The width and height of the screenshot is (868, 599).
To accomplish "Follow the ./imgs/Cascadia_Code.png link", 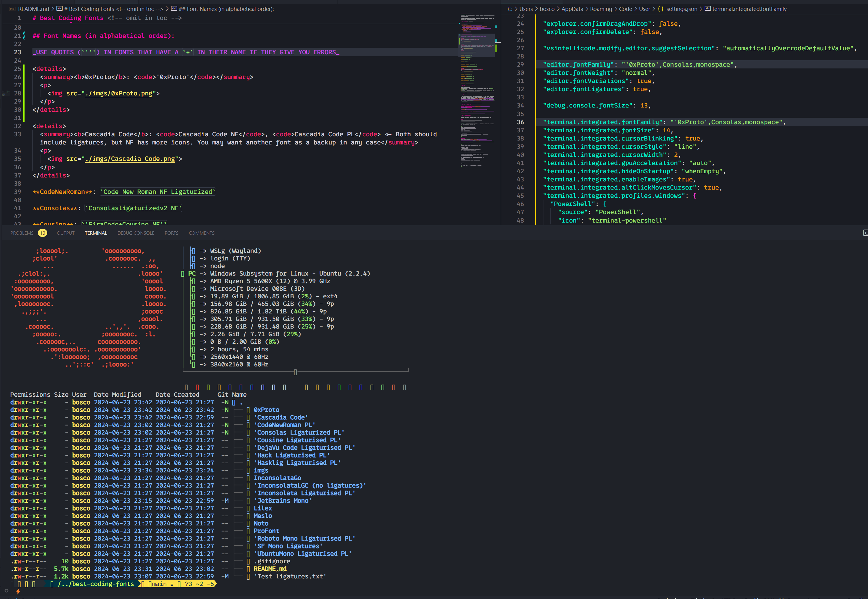I will [x=130, y=159].
